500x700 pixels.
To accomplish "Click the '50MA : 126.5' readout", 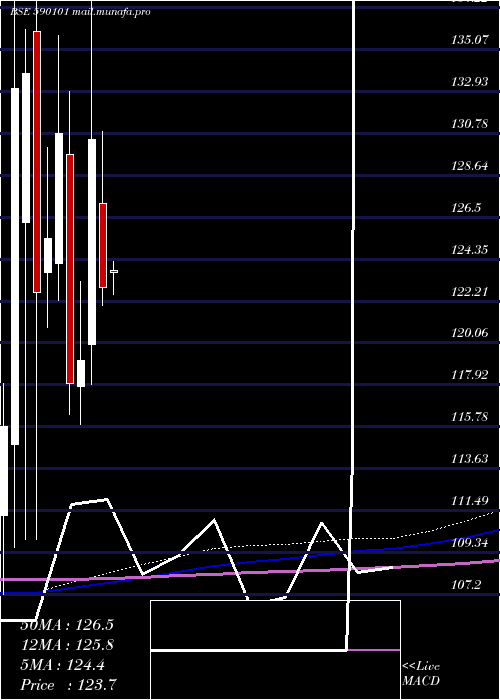I will pyautogui.click(x=67, y=625).
